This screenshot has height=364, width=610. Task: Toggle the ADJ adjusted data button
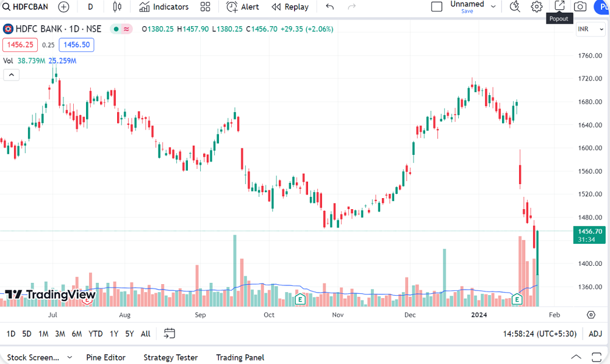coord(595,334)
